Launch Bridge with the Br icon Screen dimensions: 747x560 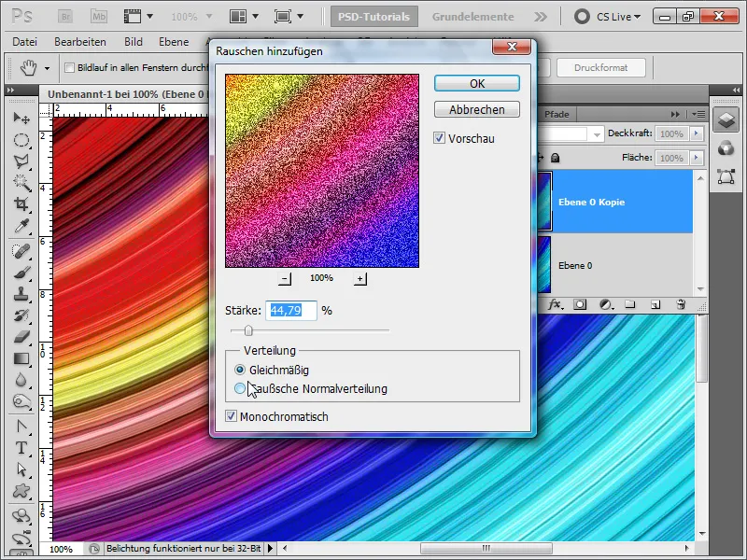click(65, 17)
